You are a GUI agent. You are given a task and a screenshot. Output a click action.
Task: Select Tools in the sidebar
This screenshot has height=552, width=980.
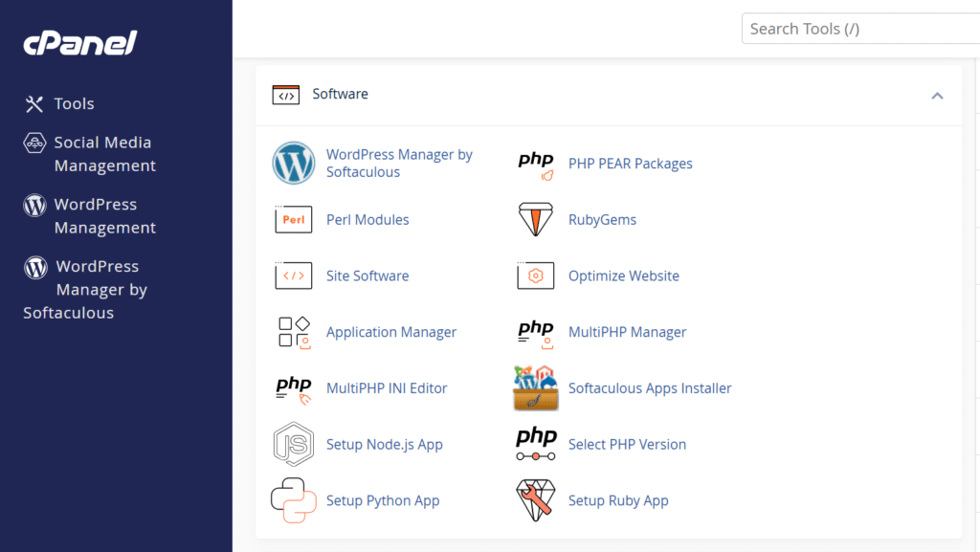point(70,103)
